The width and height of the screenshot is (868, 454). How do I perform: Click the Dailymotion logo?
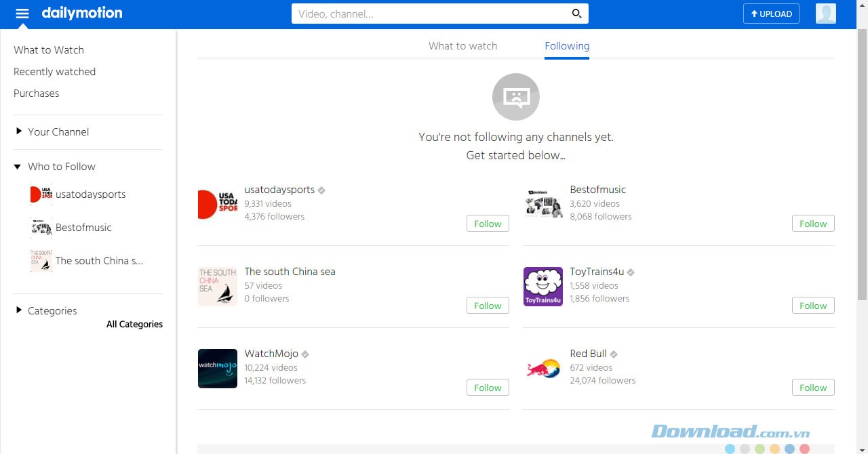82,14
